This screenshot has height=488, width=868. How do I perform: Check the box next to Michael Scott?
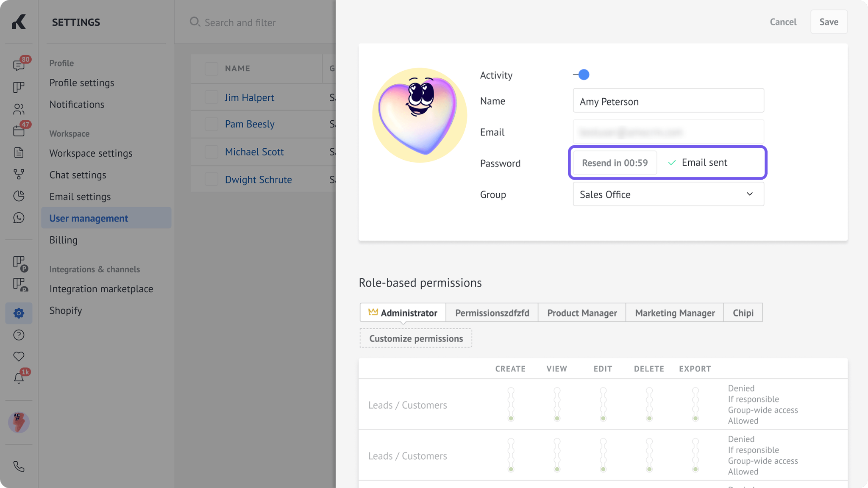tap(211, 152)
